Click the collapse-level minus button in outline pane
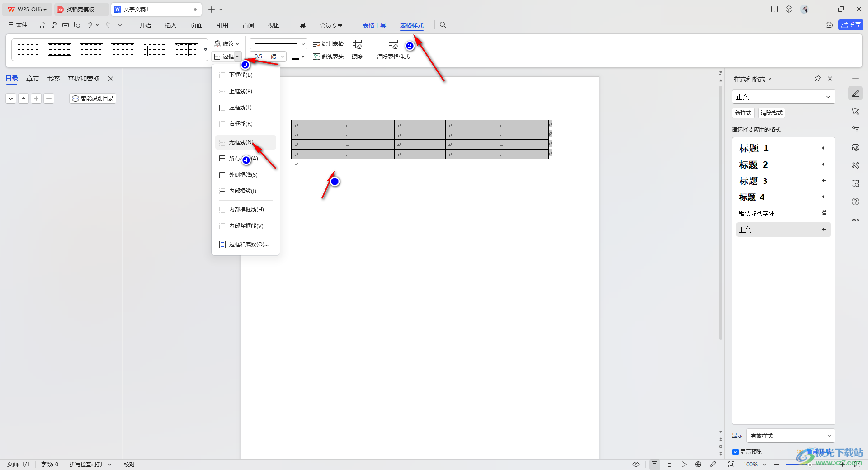 click(49, 98)
